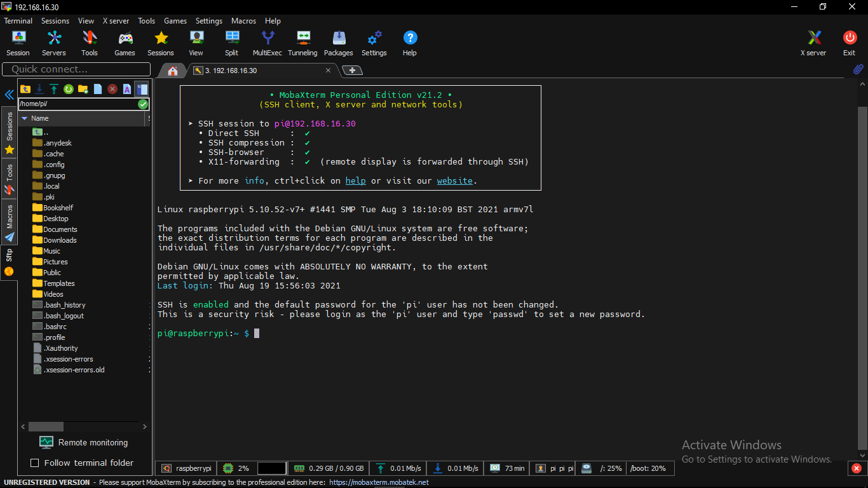
Task: Open the Sessions menu in menu bar
Action: (55, 21)
